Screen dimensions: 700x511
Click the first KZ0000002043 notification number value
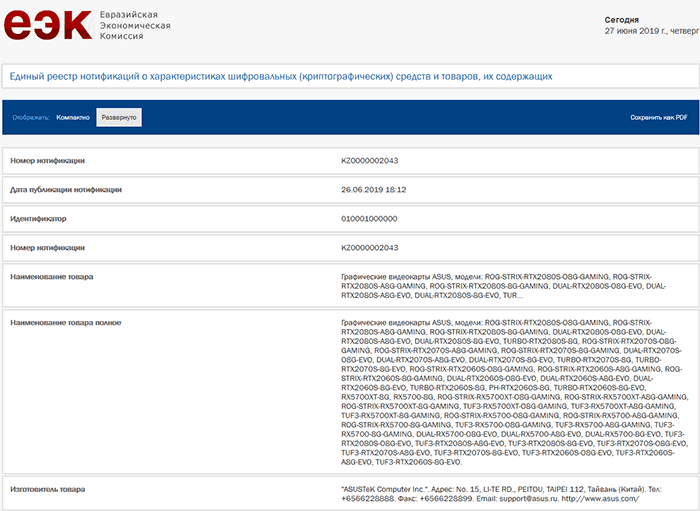click(370, 160)
